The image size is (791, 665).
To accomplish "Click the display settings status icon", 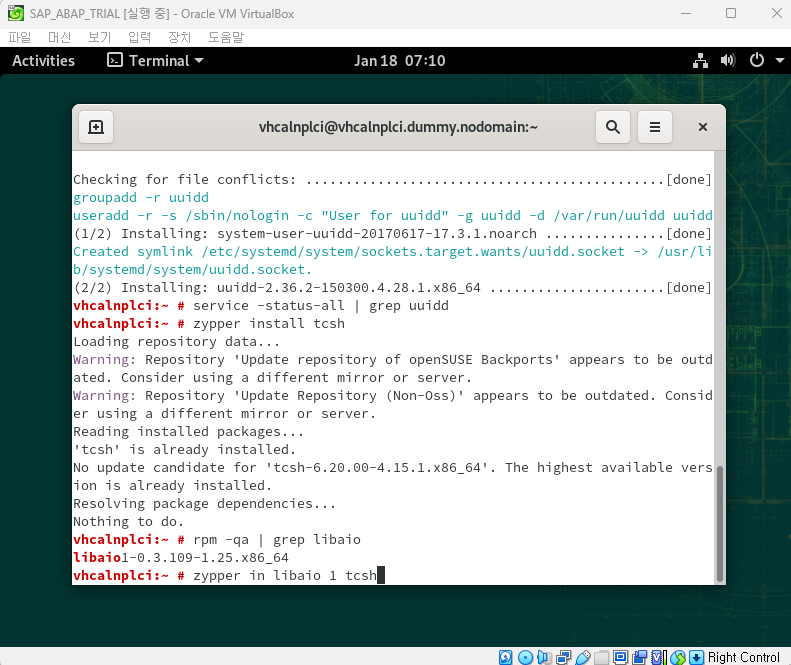I will [620, 657].
